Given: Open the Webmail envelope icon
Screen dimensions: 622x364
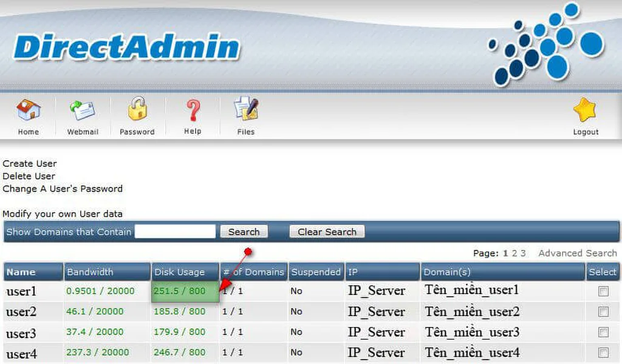Looking at the screenshot, I should coord(83,110).
